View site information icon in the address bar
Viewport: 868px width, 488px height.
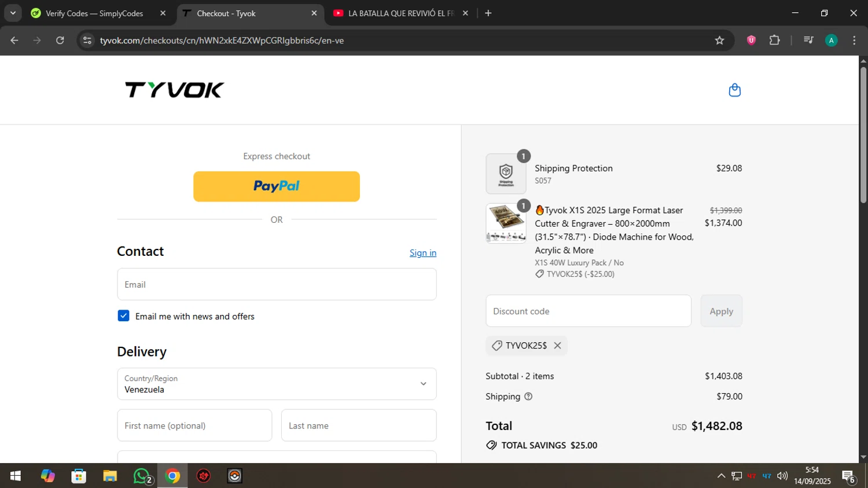click(87, 41)
